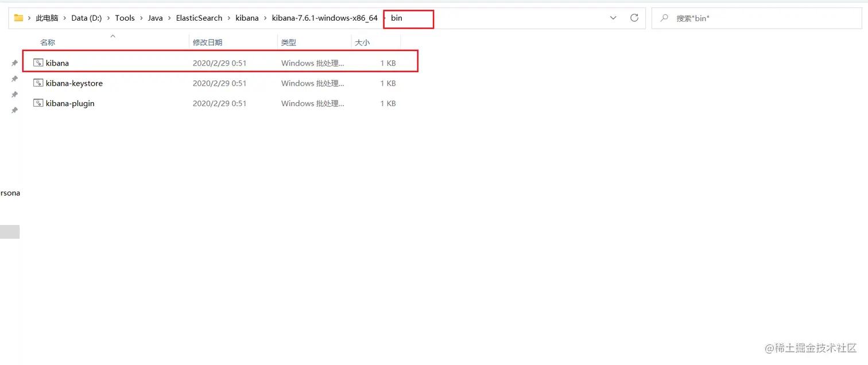The height and width of the screenshot is (365, 868).
Task: Click kibana-plugin size 1 KB cell
Action: coord(388,103)
